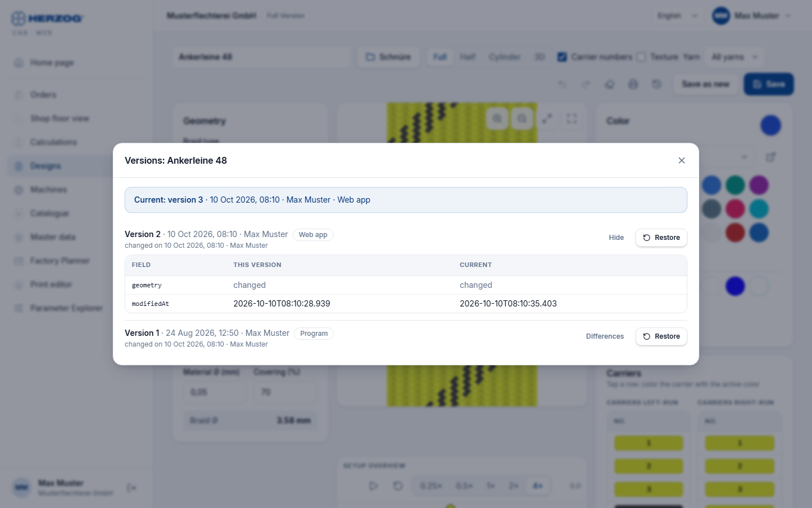This screenshot has height=508, width=812.
Task: Expand the braid preview with the arrows icon
Action: coord(547,119)
